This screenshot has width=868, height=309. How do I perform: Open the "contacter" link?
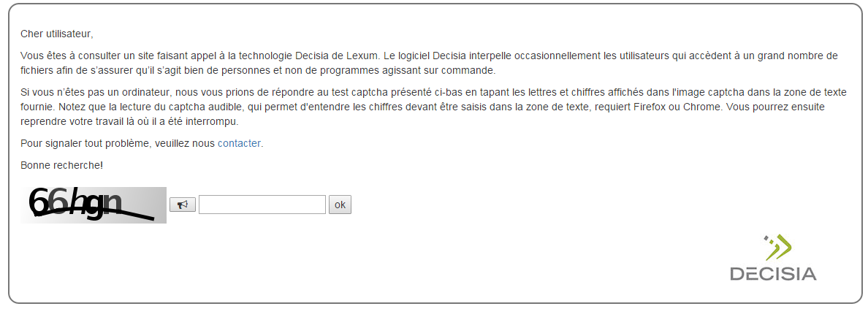(239, 143)
